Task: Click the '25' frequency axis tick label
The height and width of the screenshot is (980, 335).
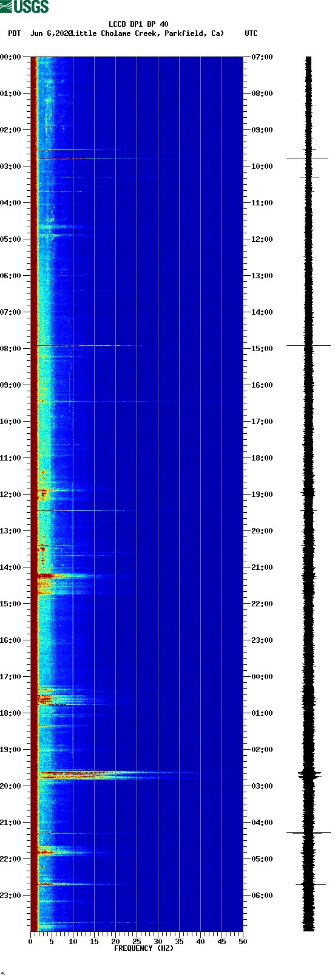Action: pos(137,942)
